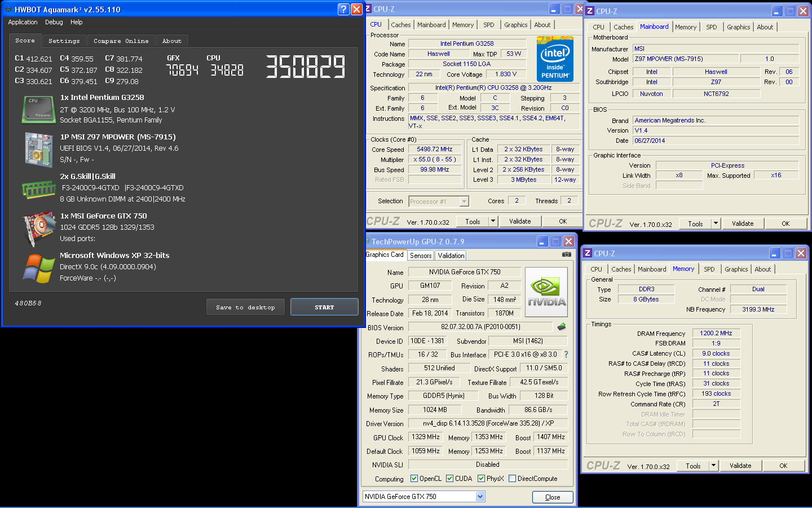Click the Driver Version field in GPU-Z
Screen dimensions: 812x508
488,423
